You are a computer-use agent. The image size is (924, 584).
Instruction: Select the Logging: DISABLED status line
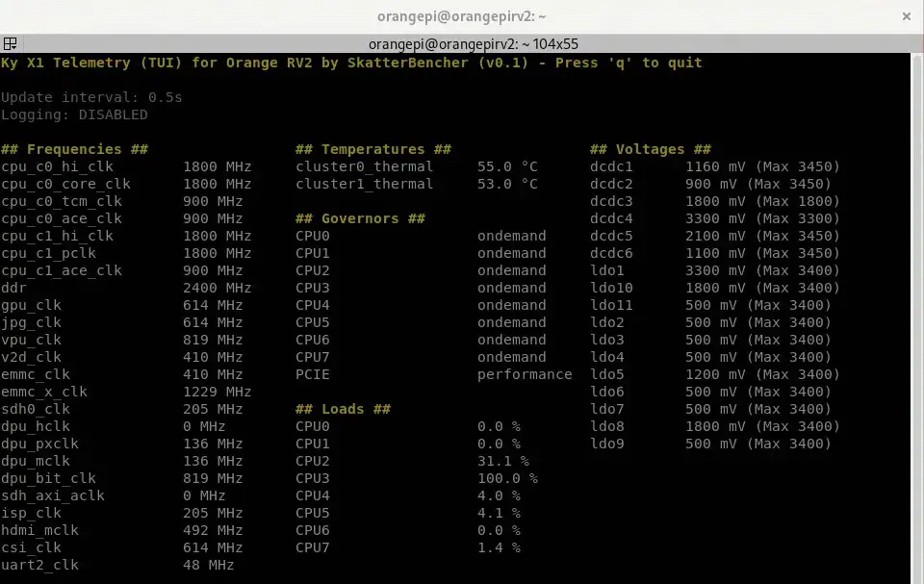pos(75,114)
